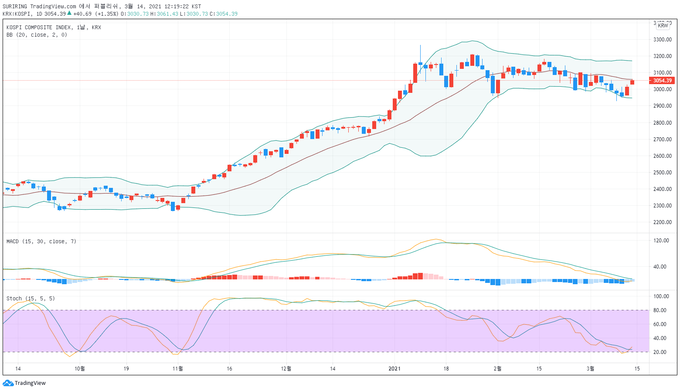Click the 2월 time axis label

click(x=497, y=369)
